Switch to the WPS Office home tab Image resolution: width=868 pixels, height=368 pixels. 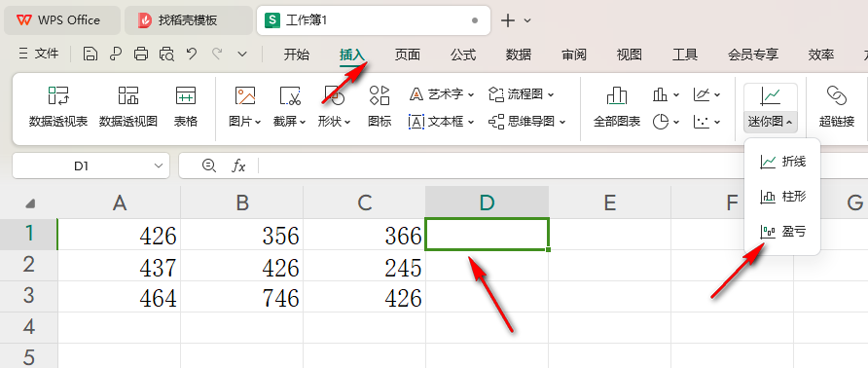(x=62, y=20)
